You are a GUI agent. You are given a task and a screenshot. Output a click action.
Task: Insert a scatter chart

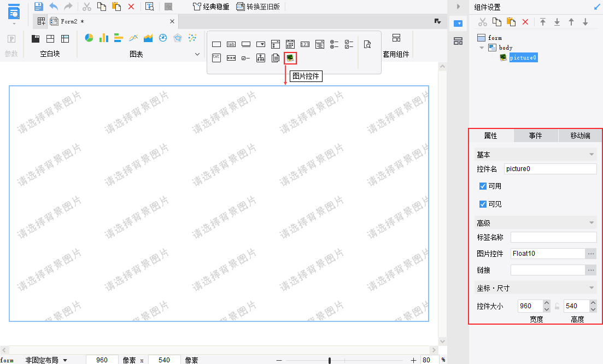click(192, 38)
